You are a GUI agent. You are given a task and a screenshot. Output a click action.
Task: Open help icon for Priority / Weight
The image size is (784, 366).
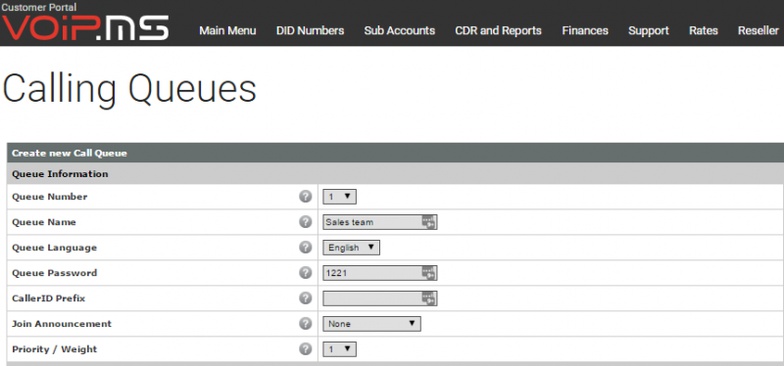pos(306,349)
